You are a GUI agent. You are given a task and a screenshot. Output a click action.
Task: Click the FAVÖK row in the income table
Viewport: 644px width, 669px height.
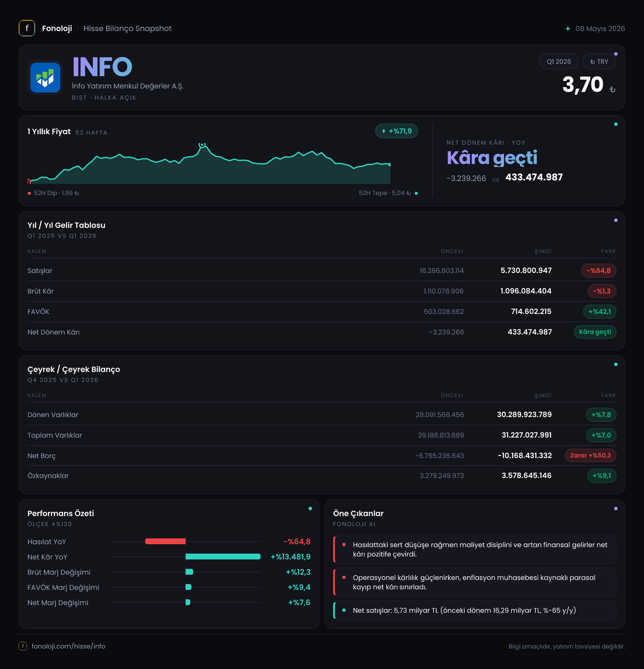click(322, 312)
